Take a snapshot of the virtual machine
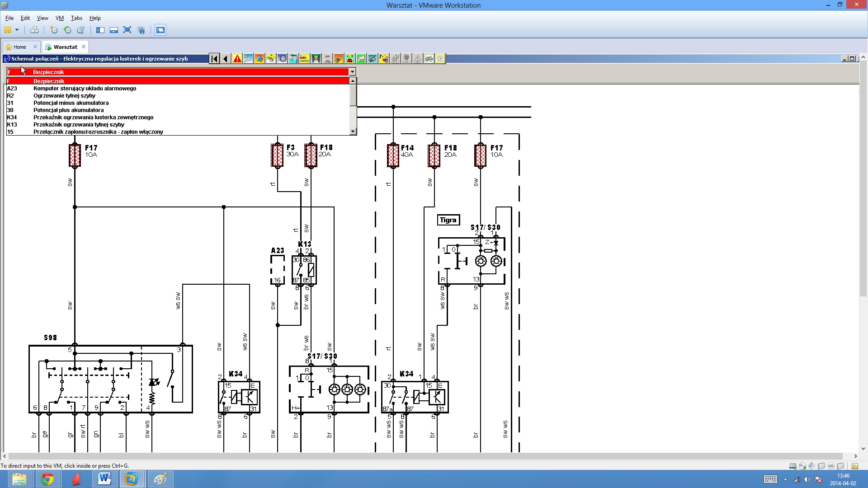The width and height of the screenshot is (868, 488). [x=54, y=30]
